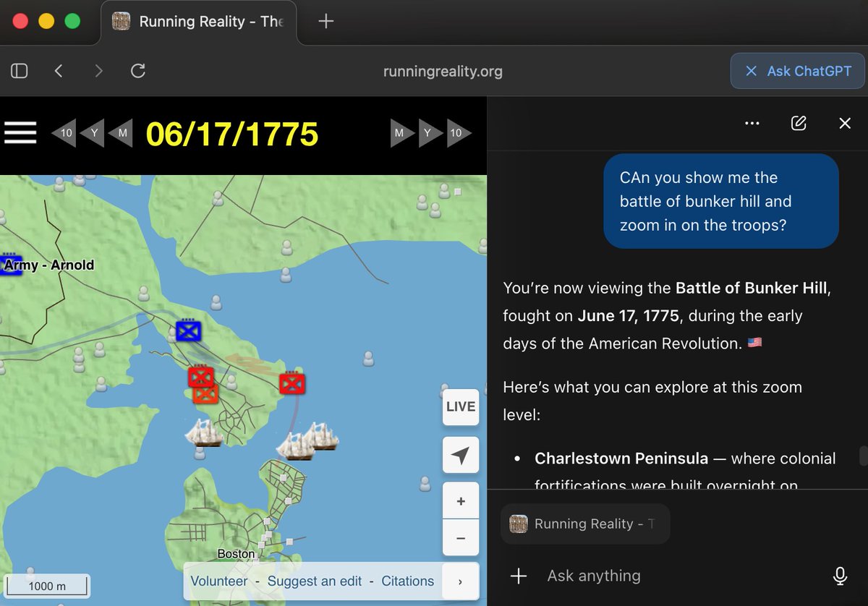
Task: Select the blue Army - Arnold unit marker
Action: 10,265
